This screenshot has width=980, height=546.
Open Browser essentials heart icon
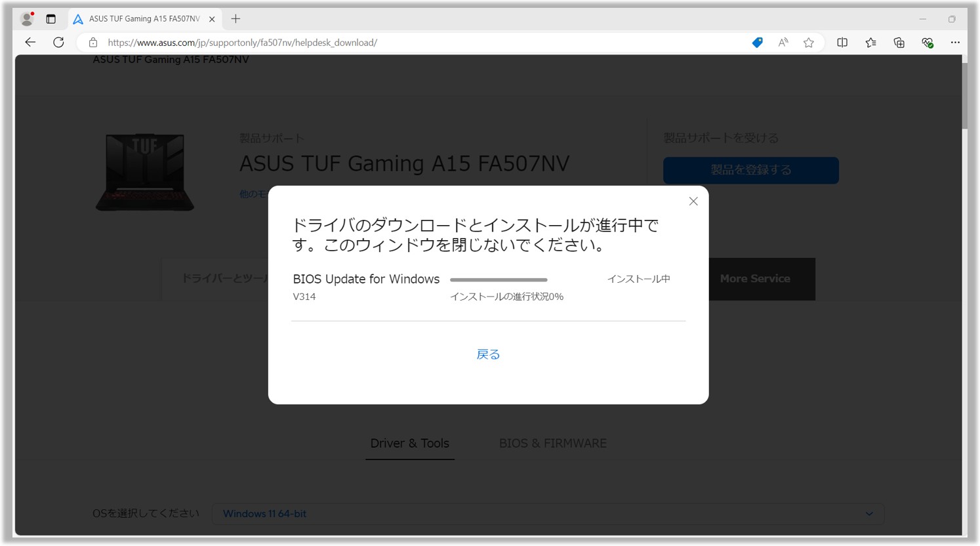[927, 43]
